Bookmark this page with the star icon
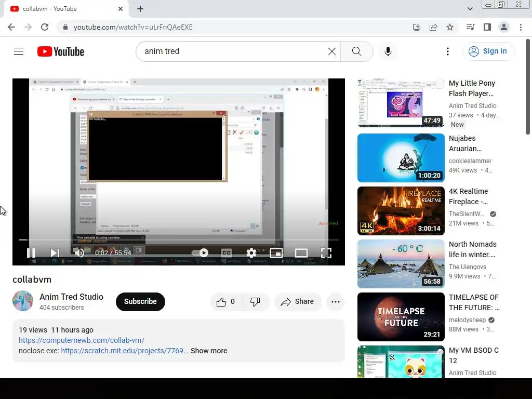The width and height of the screenshot is (532, 399). [450, 27]
